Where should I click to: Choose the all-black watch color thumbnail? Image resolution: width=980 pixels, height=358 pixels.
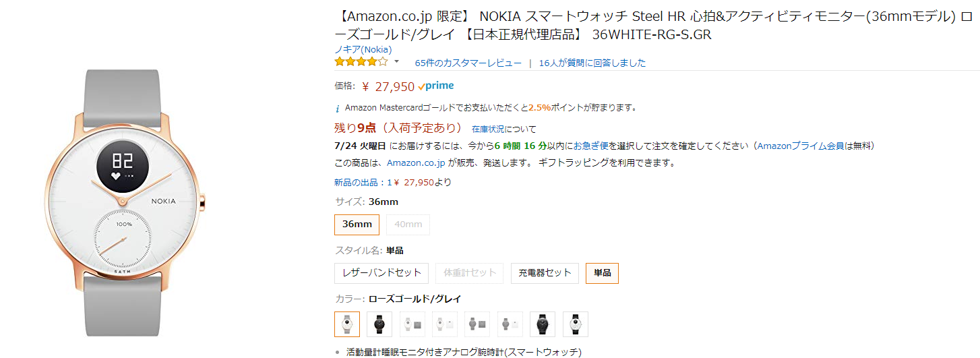click(x=543, y=324)
